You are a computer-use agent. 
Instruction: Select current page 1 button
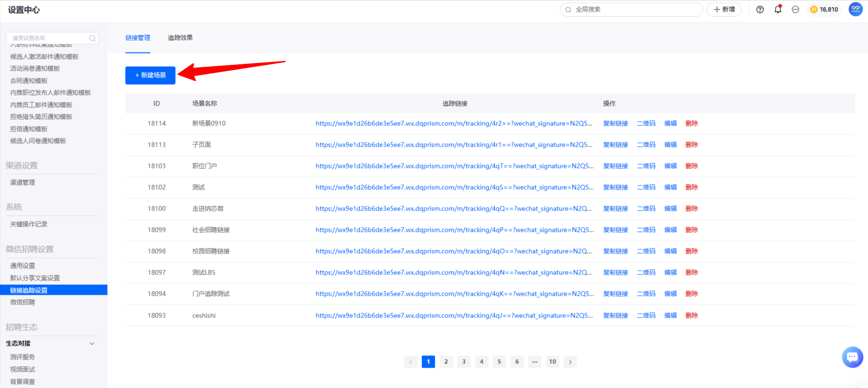click(x=428, y=362)
